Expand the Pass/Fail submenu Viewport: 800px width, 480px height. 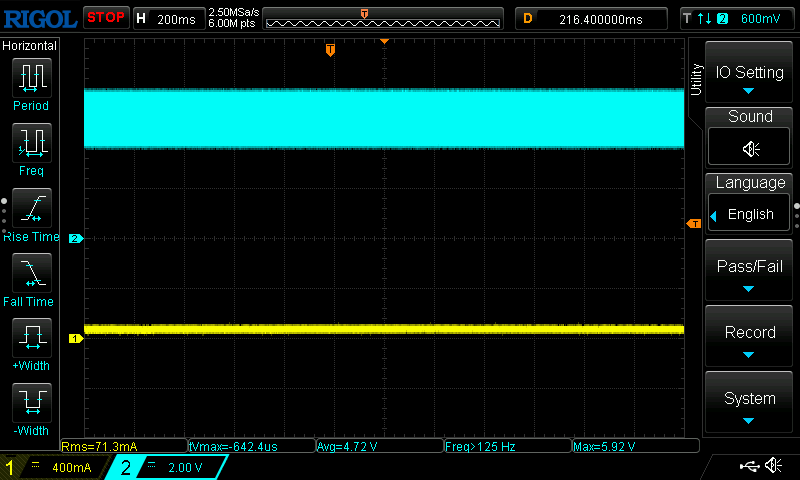click(750, 273)
